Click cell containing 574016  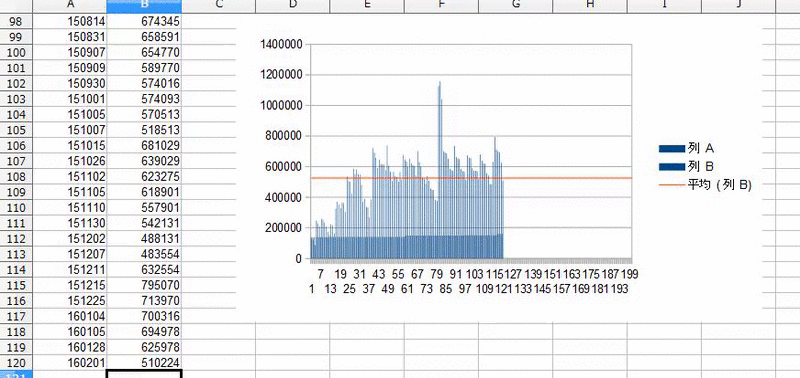[x=144, y=84]
